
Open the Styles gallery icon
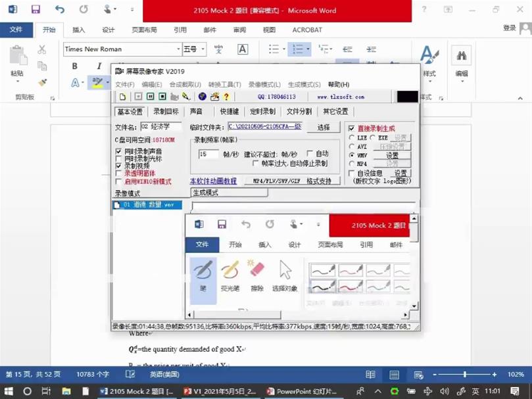click(x=429, y=55)
